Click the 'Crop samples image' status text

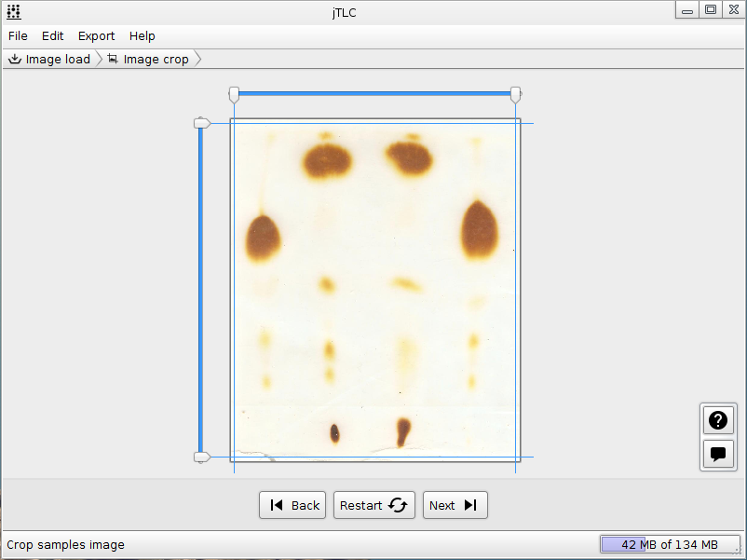click(66, 545)
